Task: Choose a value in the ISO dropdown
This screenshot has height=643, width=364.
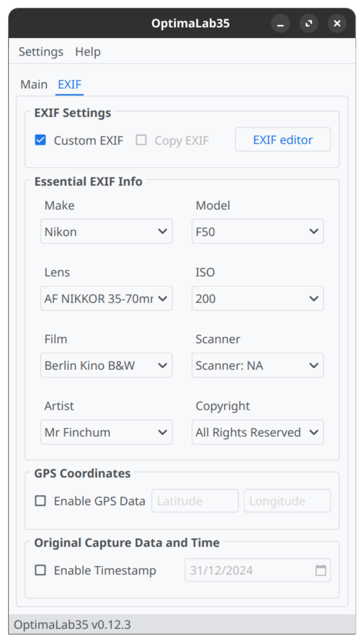Action: tap(258, 298)
